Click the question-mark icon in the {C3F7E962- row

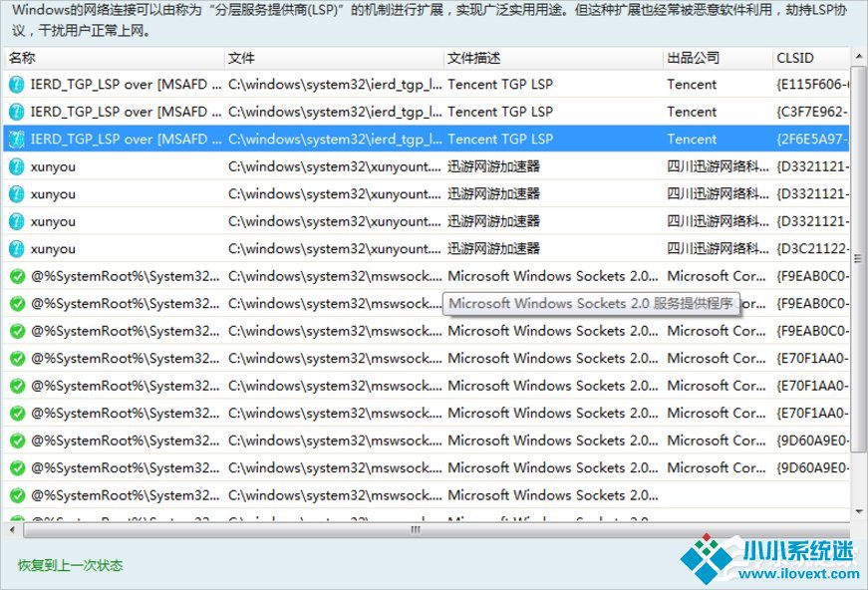click(x=17, y=112)
